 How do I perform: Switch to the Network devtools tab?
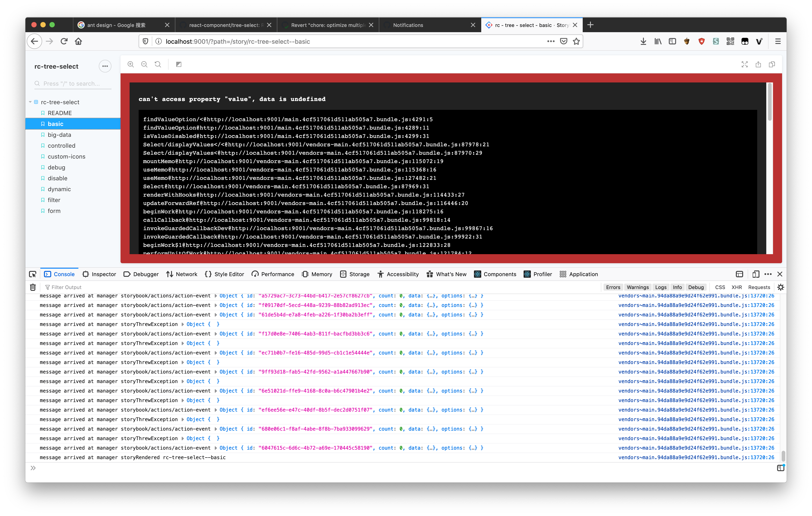182,274
